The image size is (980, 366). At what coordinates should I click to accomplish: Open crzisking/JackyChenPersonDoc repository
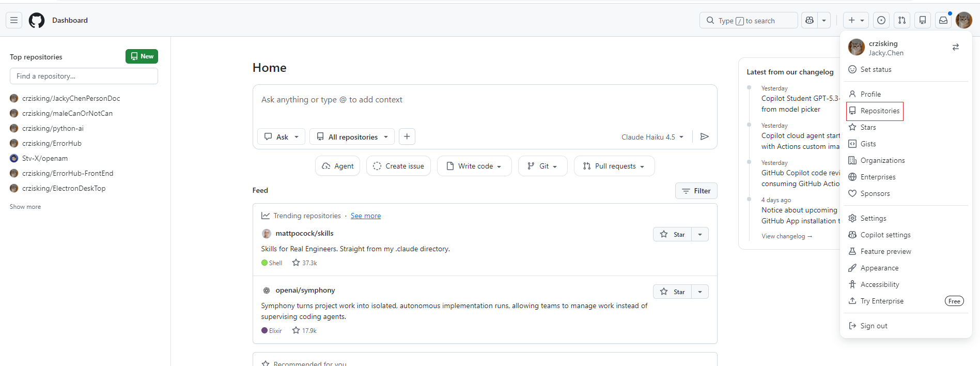(71, 98)
